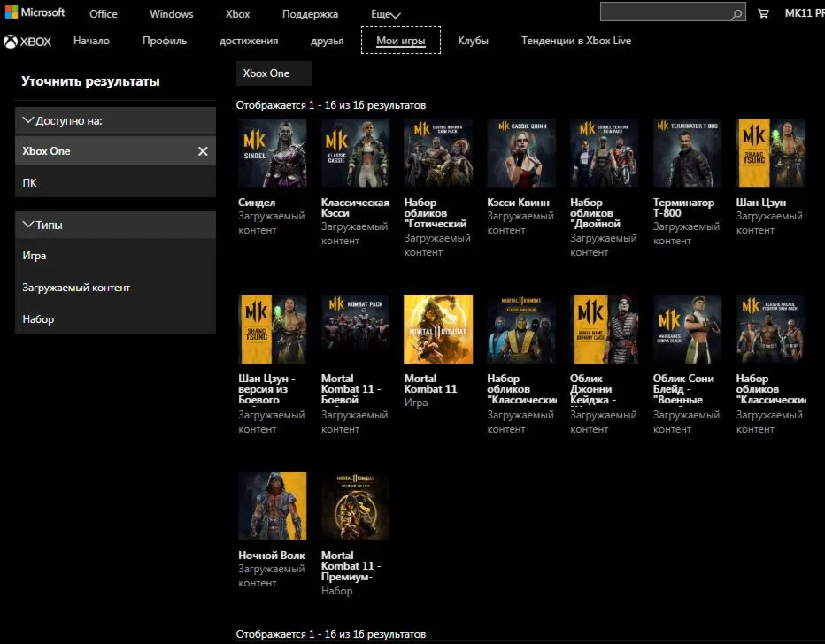
Task: Click the Xbox logo icon
Action: 11,42
